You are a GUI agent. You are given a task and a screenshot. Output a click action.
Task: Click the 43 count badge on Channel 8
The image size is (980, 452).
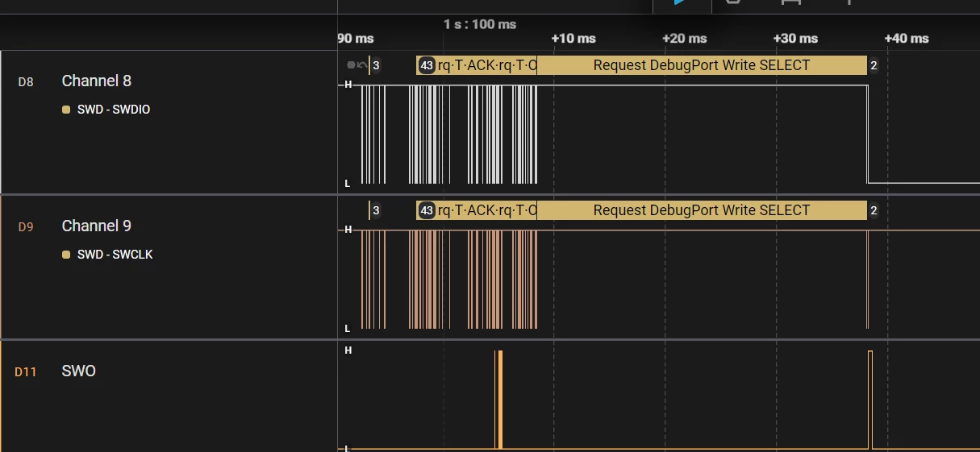click(427, 65)
